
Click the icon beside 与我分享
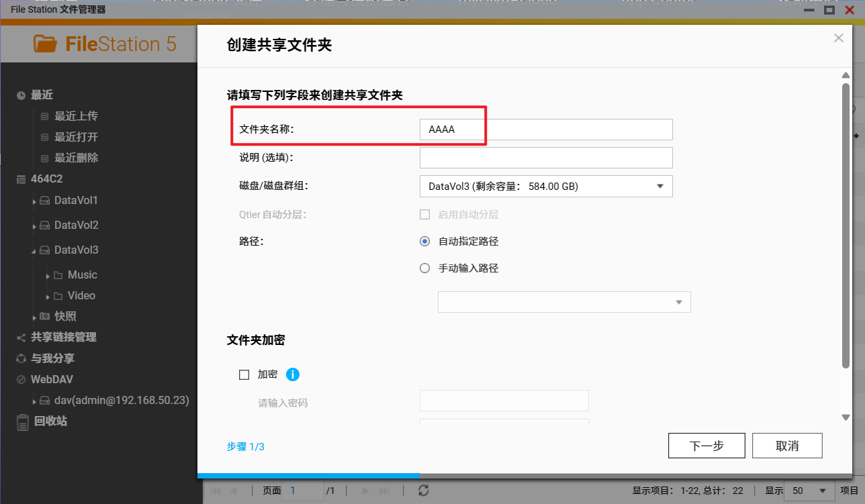coord(21,358)
